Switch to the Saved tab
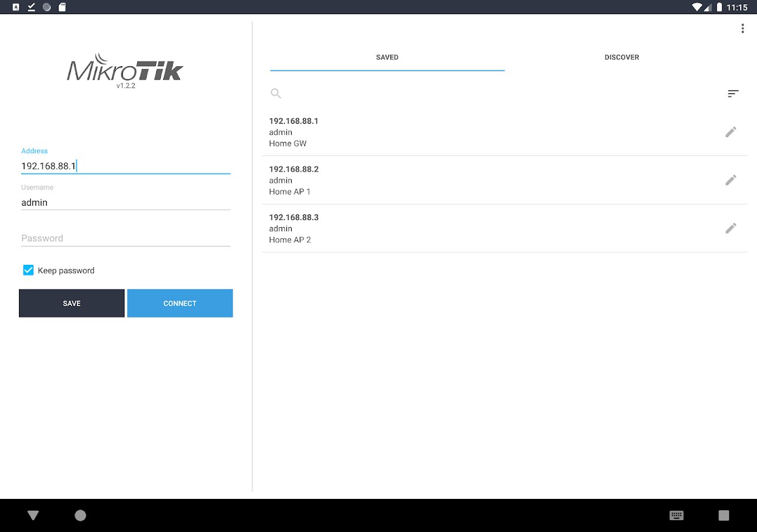This screenshot has width=757, height=532. 387,58
